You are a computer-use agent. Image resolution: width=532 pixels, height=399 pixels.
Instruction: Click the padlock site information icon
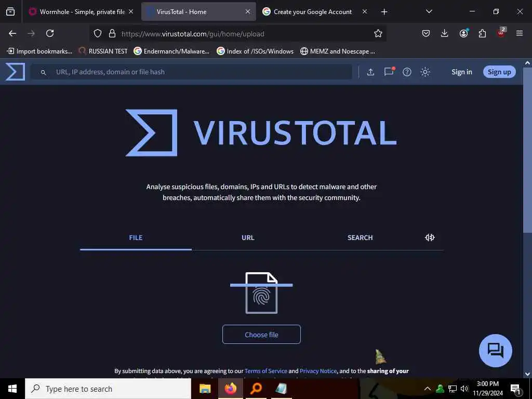point(112,33)
